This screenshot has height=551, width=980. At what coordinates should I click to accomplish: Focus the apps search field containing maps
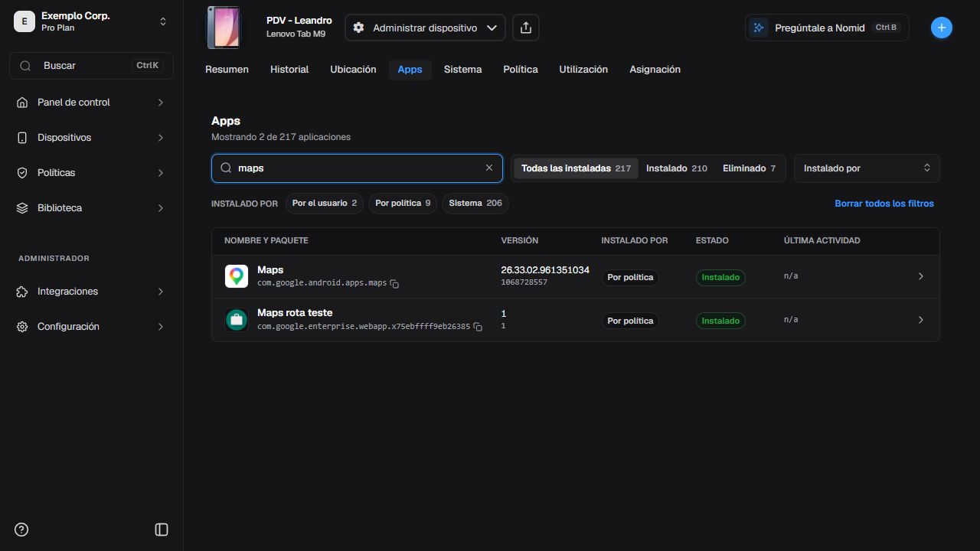[357, 168]
